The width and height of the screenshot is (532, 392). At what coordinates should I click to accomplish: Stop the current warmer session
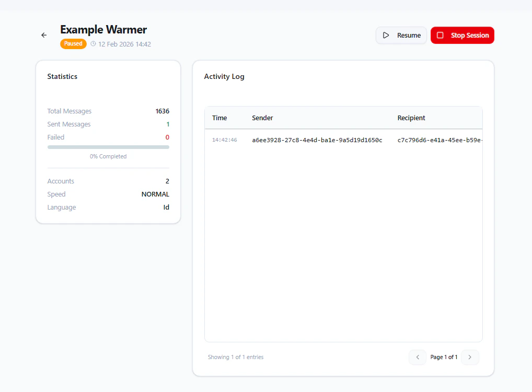coord(462,36)
